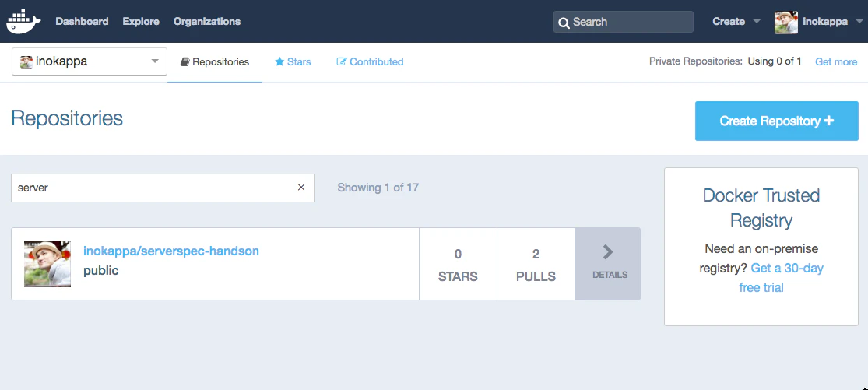
Task: Click the Docker Trusted Registry heading
Action: (761, 207)
